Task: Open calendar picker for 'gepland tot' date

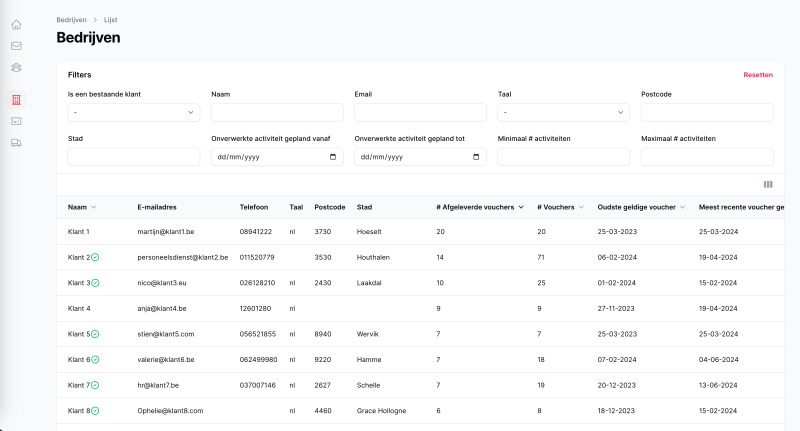Action: click(x=477, y=157)
